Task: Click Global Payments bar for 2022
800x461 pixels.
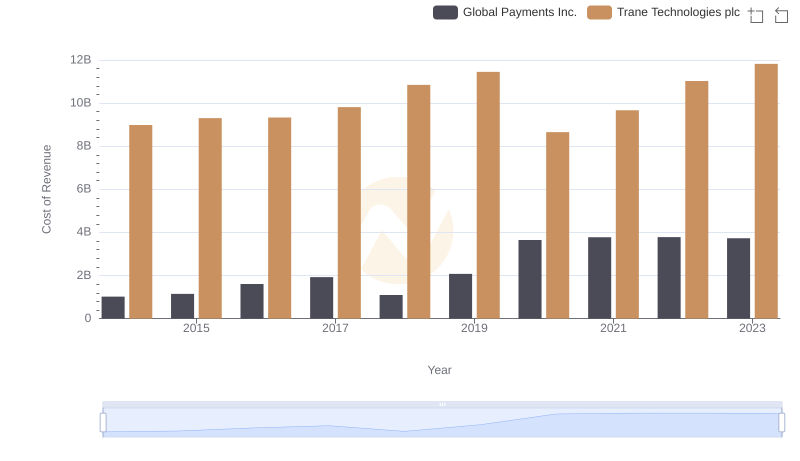Action: click(x=669, y=278)
